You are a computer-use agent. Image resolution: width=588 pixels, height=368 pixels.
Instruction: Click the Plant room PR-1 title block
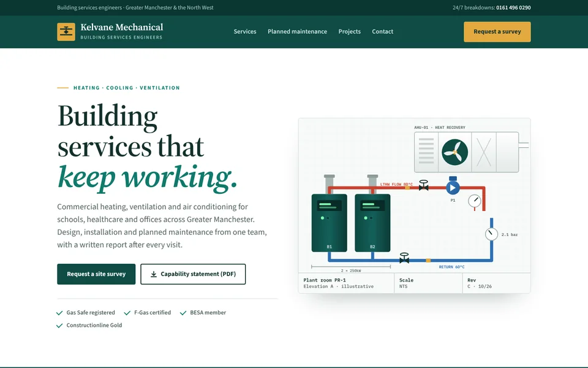(x=346, y=283)
